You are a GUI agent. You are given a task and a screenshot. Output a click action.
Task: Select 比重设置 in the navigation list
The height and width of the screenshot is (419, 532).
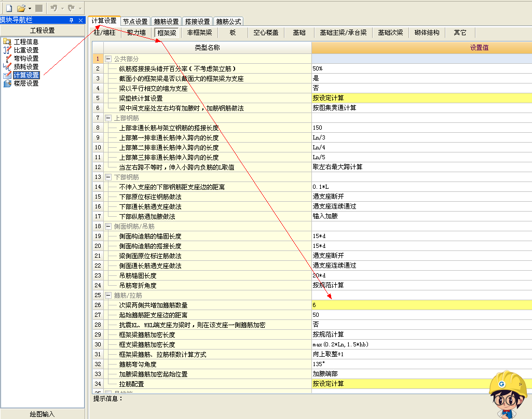[26, 50]
